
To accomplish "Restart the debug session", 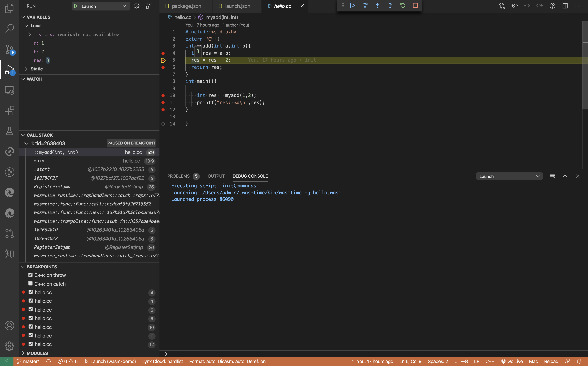I will click(x=403, y=6).
